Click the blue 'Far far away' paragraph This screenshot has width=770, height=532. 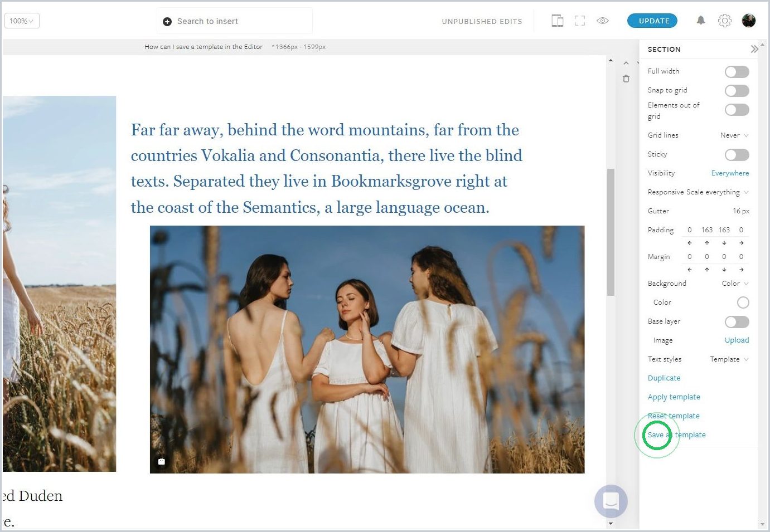pyautogui.click(x=326, y=169)
